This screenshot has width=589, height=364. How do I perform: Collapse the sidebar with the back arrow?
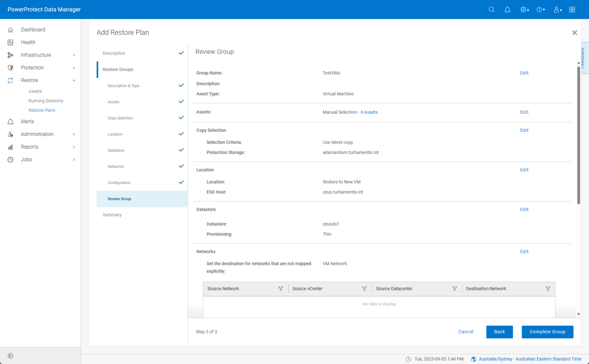[10, 356]
